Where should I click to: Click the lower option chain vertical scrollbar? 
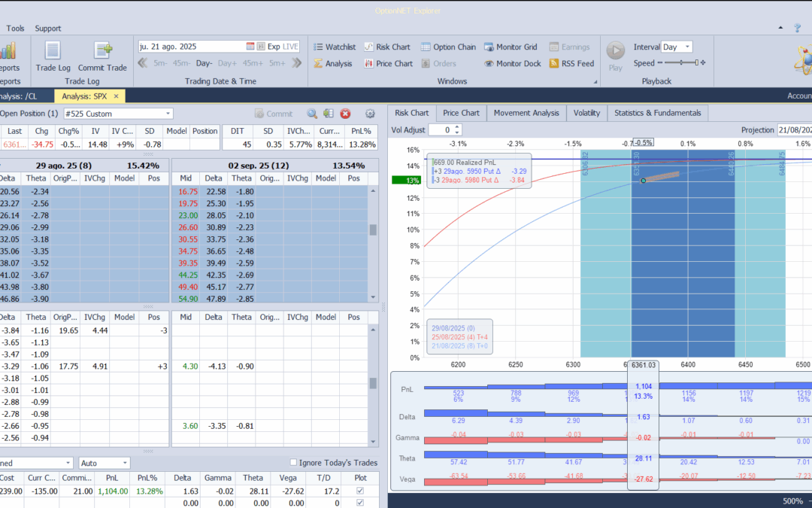[x=373, y=385]
